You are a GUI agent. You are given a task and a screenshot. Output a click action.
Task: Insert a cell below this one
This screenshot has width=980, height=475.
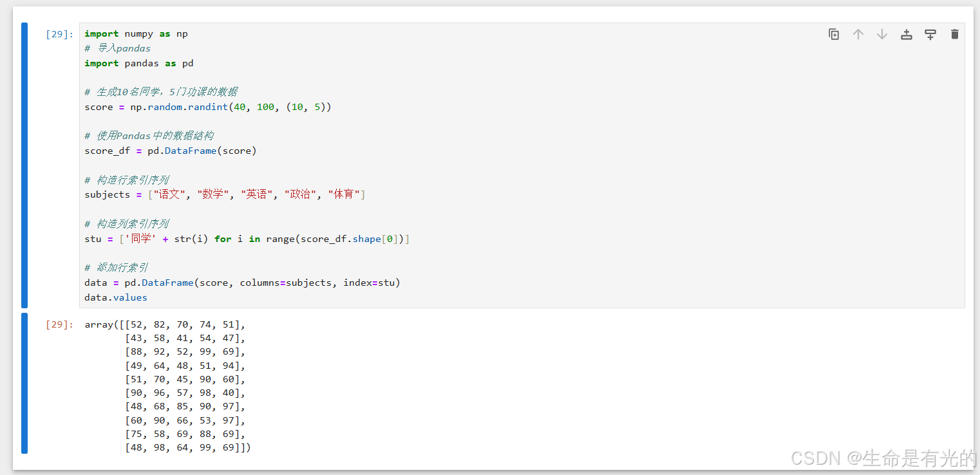[930, 34]
